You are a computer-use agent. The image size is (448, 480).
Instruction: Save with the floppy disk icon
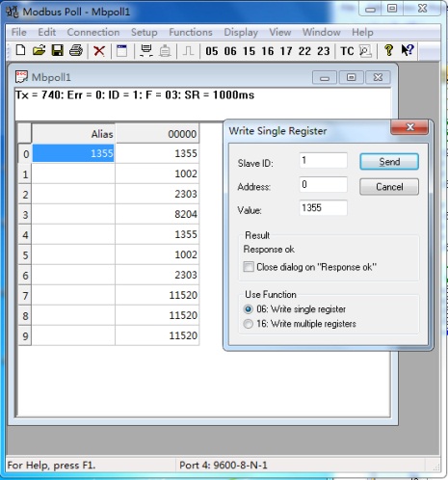coord(58,50)
